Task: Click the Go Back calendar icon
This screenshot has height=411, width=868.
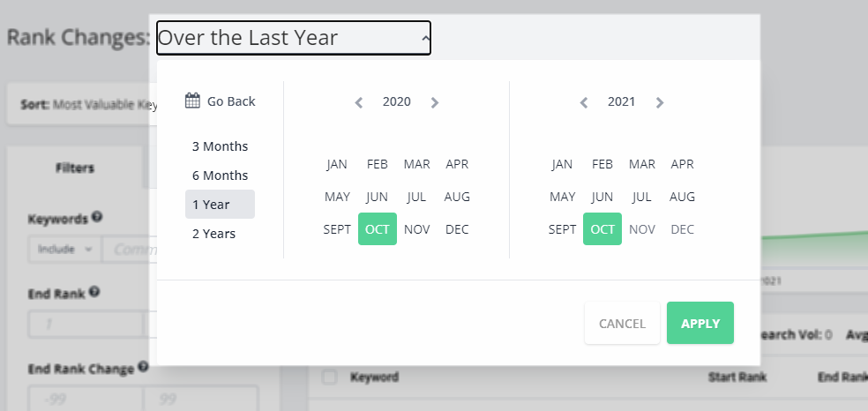Action: 192,101
